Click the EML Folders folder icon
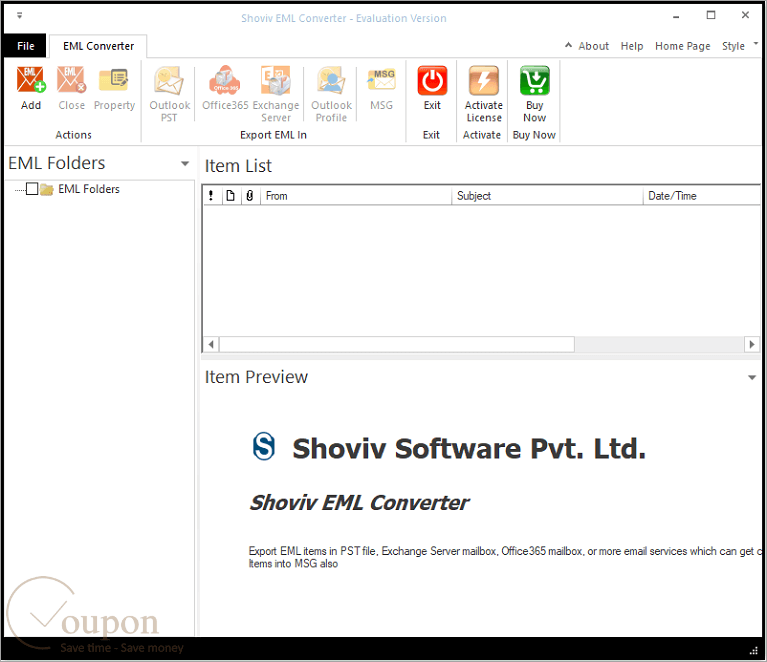Image resolution: width=767 pixels, height=662 pixels. point(47,189)
